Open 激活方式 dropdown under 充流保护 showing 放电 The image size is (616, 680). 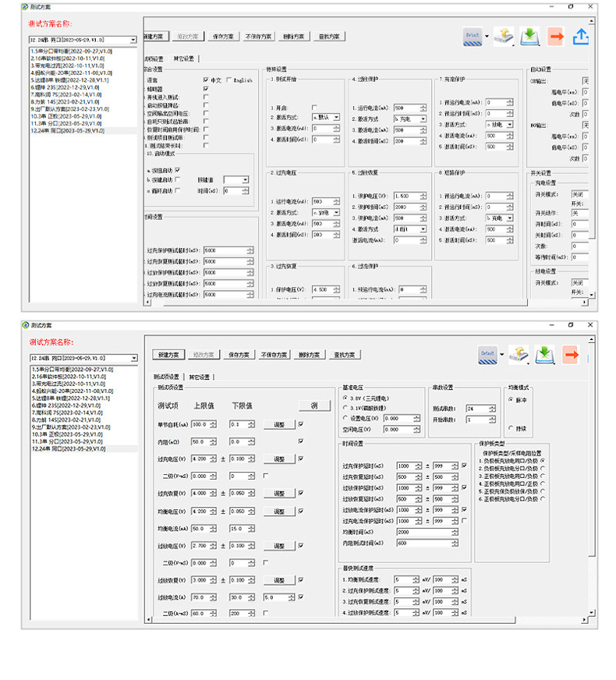pos(510,125)
